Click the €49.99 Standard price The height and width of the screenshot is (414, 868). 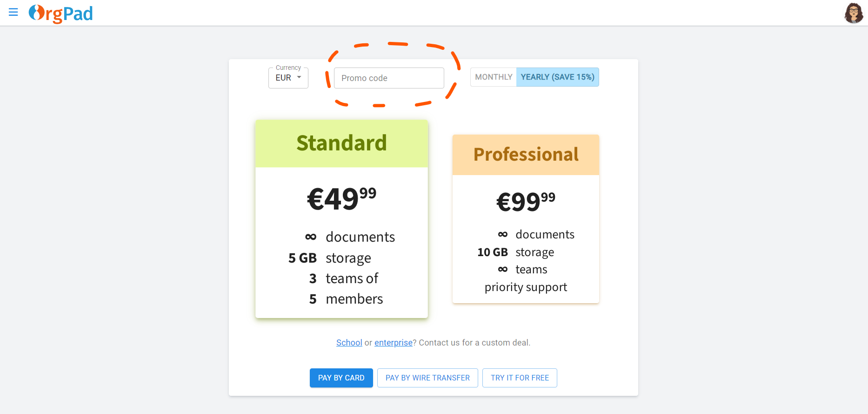[341, 199]
